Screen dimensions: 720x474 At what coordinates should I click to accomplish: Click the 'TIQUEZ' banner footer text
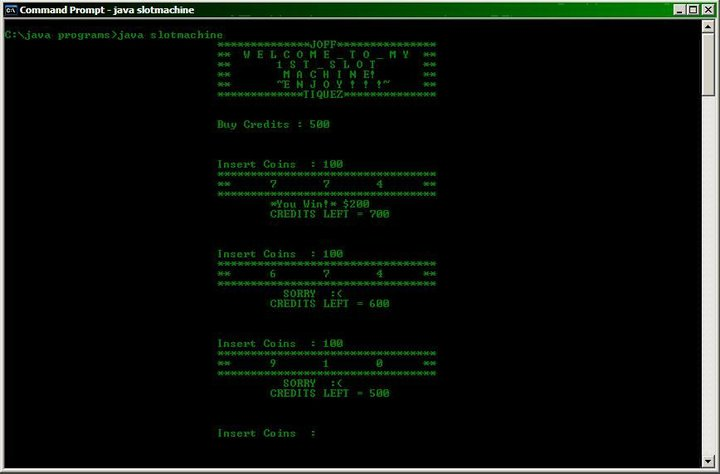coord(323,95)
